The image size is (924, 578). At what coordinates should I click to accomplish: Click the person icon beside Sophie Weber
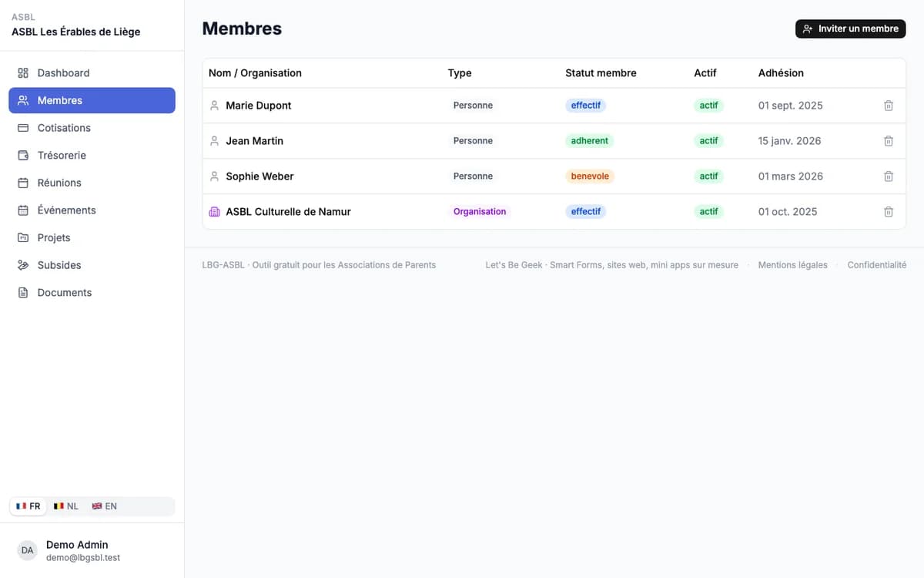[x=215, y=176]
